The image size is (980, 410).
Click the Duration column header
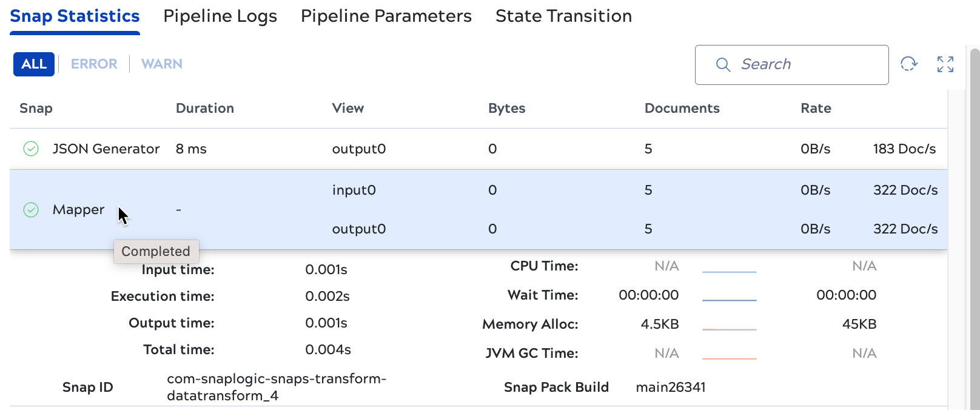coord(204,109)
